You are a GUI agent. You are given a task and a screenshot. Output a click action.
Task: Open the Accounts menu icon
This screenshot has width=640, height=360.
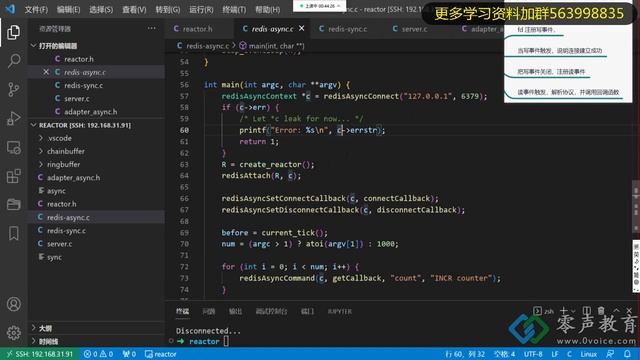click(13, 304)
